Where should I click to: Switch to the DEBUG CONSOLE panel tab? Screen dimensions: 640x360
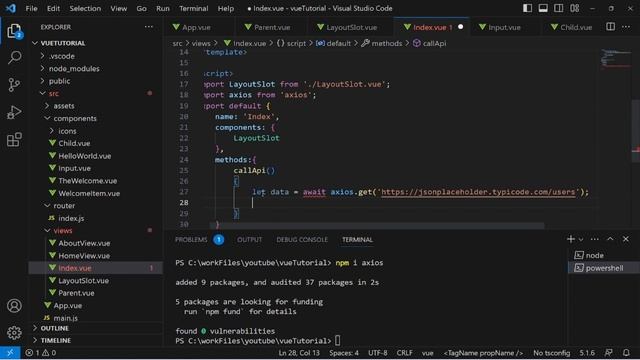(302, 240)
